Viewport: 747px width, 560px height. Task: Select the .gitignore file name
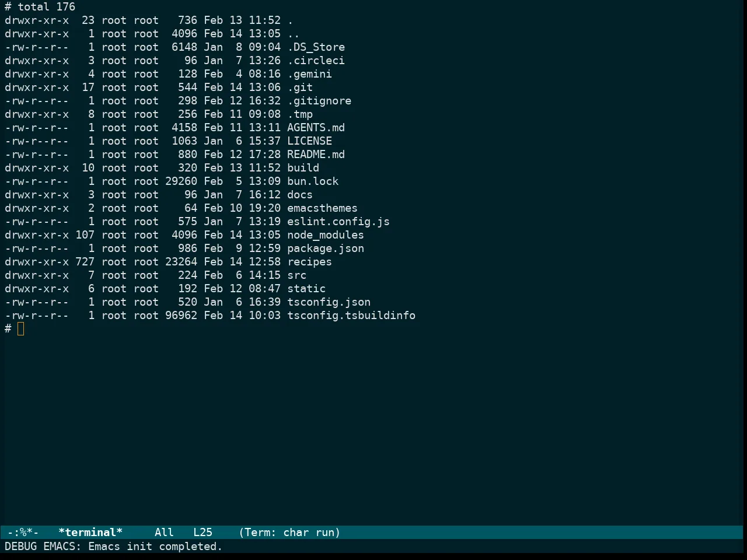coord(319,101)
